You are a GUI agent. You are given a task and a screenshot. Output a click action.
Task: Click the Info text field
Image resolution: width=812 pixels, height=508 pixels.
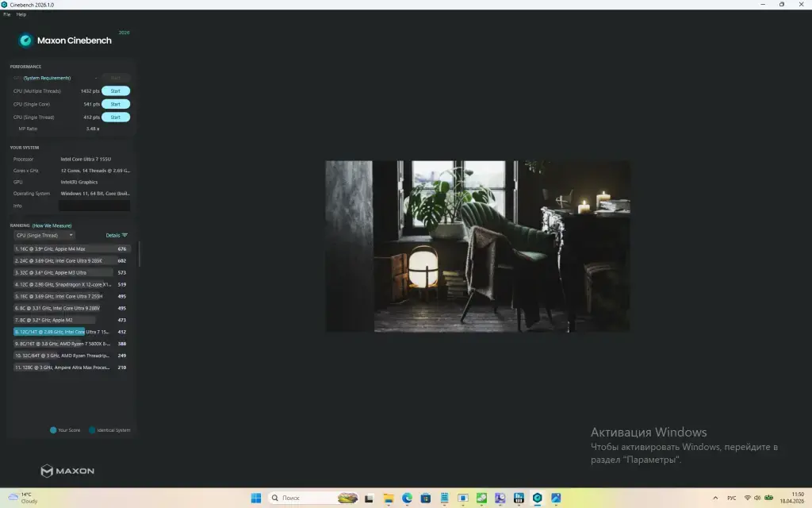tap(94, 206)
